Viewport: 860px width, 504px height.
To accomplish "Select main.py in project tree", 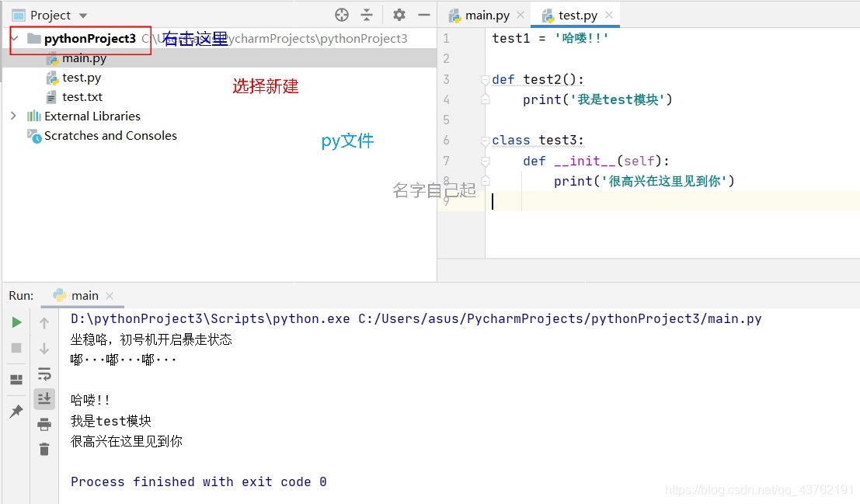I will pyautogui.click(x=84, y=58).
